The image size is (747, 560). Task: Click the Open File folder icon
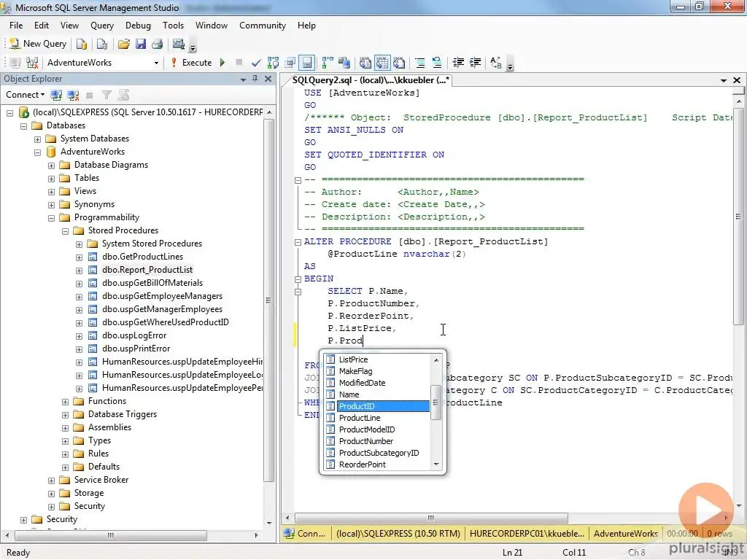coord(124,44)
